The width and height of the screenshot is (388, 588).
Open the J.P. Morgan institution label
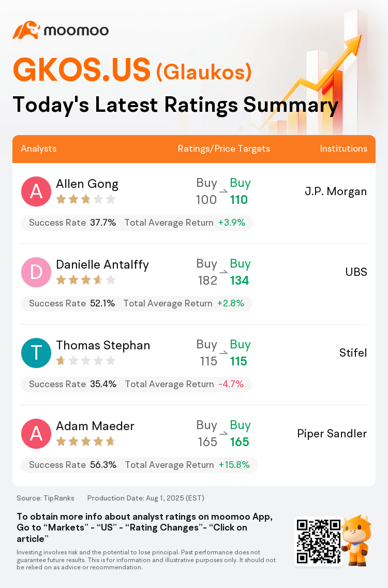coord(336,192)
